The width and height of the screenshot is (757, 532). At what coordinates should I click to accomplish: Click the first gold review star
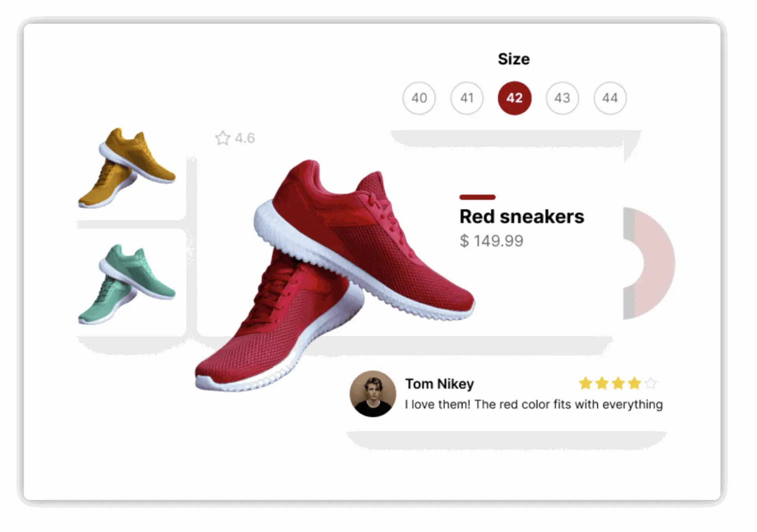pyautogui.click(x=585, y=383)
